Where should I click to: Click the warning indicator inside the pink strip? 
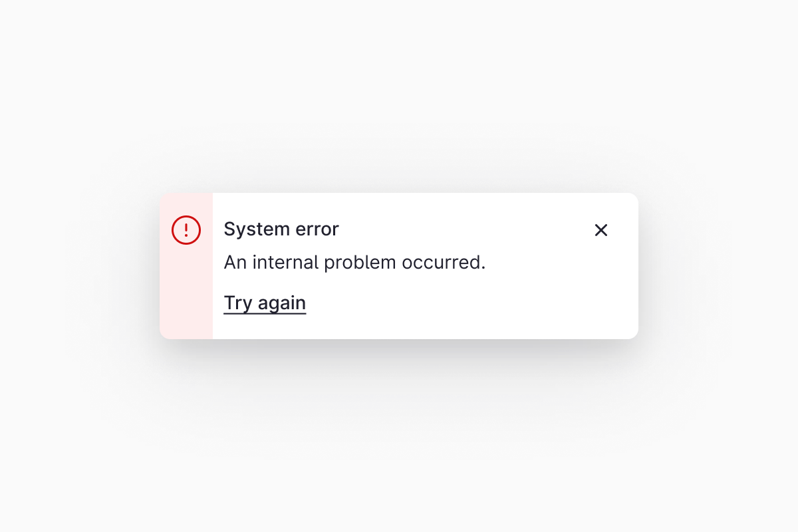pos(186,229)
